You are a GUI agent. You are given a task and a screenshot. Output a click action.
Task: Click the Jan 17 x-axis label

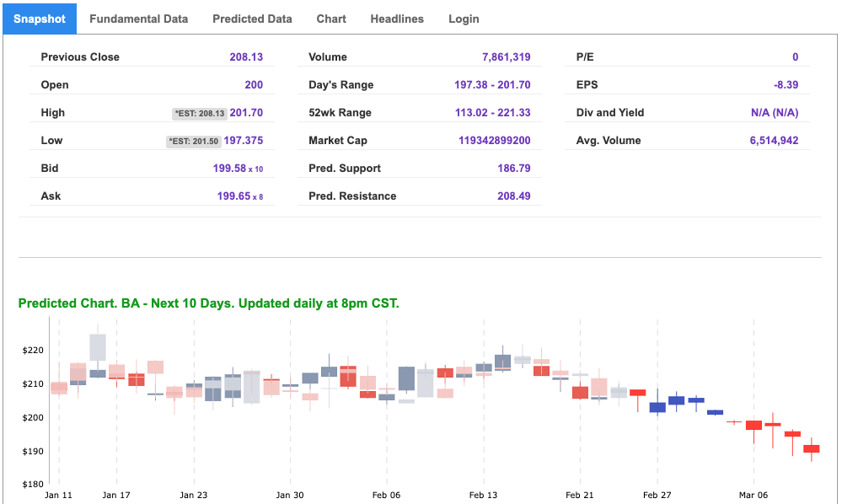tap(116, 495)
